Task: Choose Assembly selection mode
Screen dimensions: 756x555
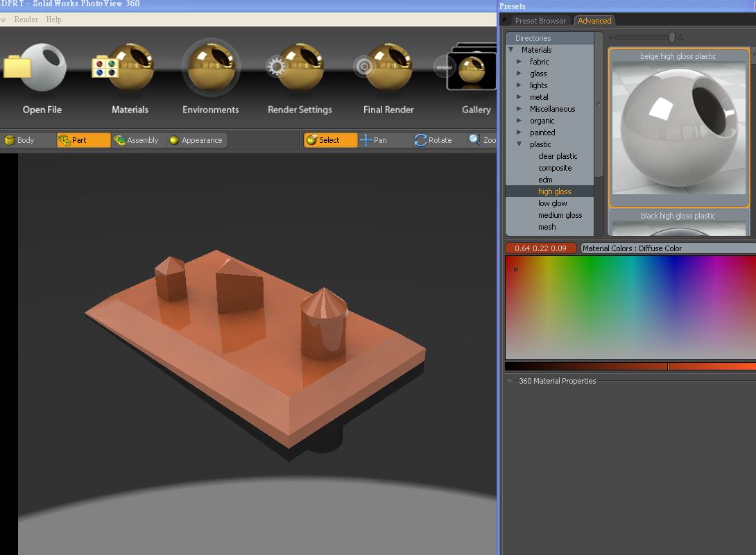Action: pyautogui.click(x=138, y=140)
